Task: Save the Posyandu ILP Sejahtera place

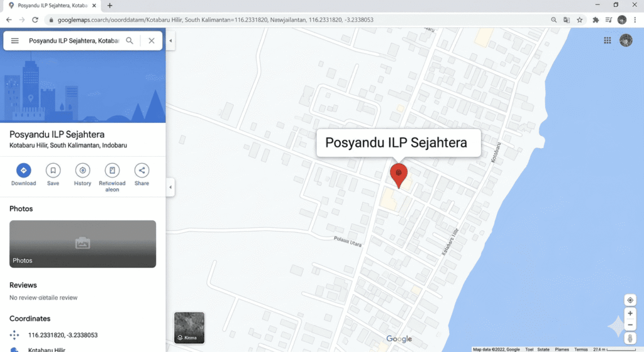Action: (53, 170)
